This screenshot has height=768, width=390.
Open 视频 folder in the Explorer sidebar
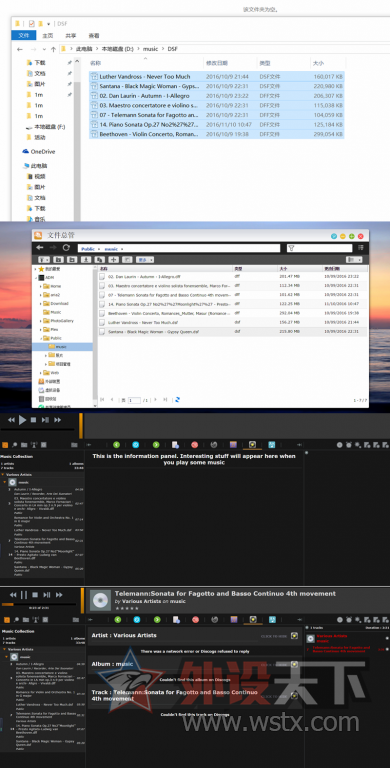pos(36,176)
